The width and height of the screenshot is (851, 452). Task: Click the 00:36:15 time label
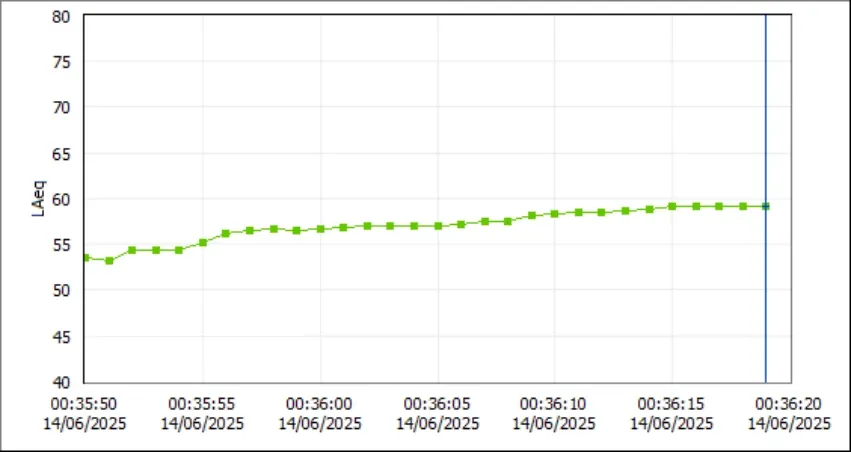click(671, 404)
